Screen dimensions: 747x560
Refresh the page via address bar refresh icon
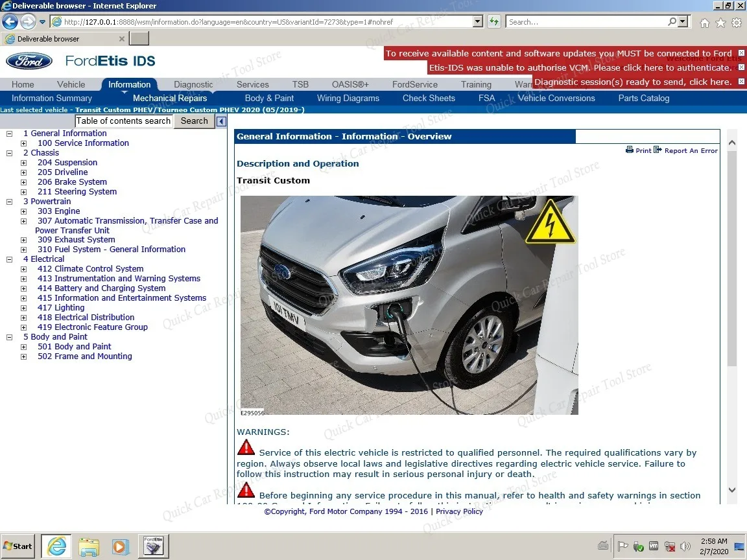(493, 21)
